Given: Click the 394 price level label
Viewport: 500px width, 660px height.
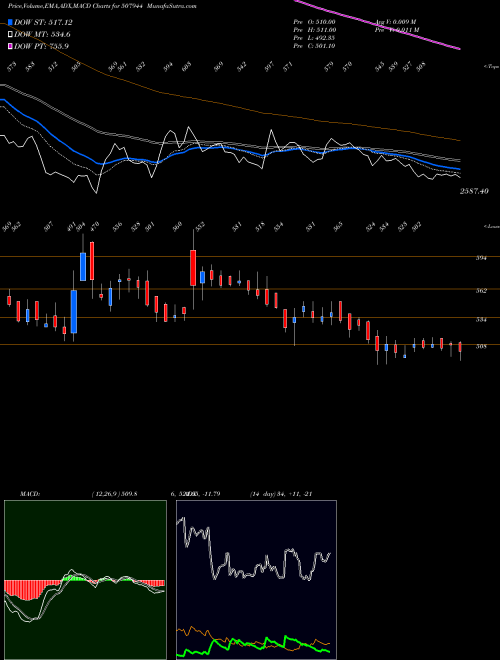Looking at the screenshot, I should click(x=481, y=258).
